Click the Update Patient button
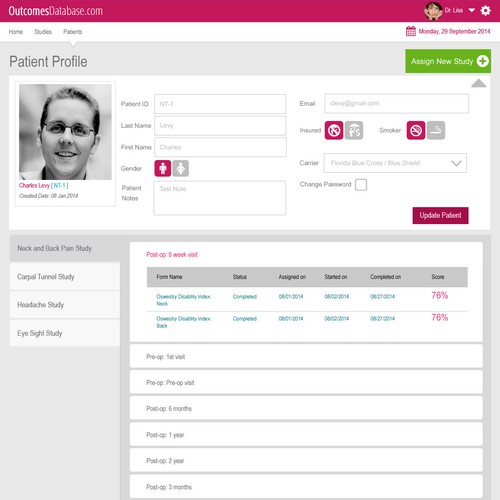 coord(440,215)
